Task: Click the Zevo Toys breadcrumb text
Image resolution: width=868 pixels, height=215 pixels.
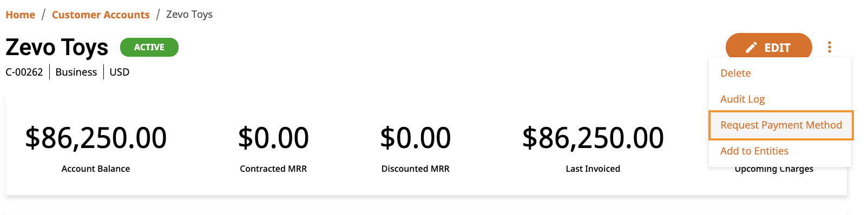Action: pyautogui.click(x=189, y=15)
